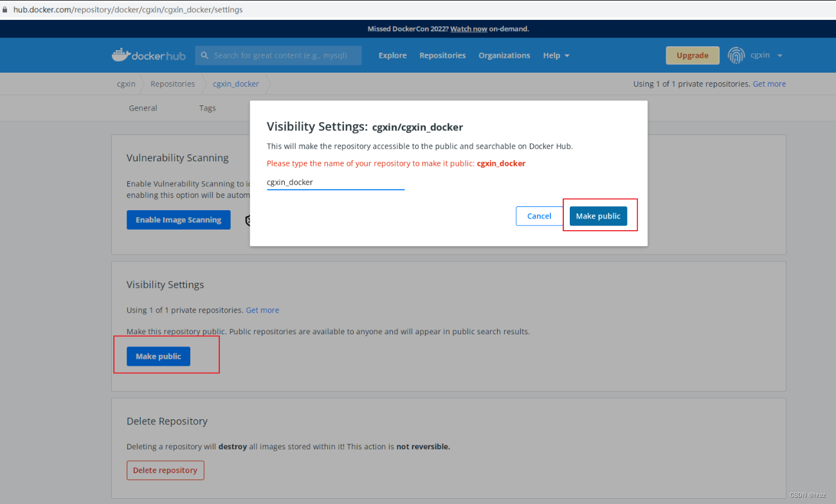Click the Docker Hub whale logo
The width and height of the screenshot is (836, 504).
pyautogui.click(x=149, y=55)
